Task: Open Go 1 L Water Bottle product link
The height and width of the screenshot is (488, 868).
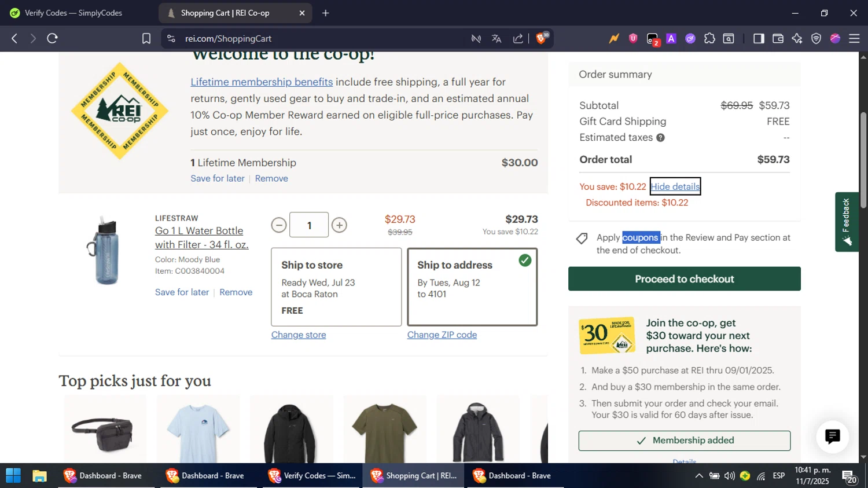Action: 201,238
